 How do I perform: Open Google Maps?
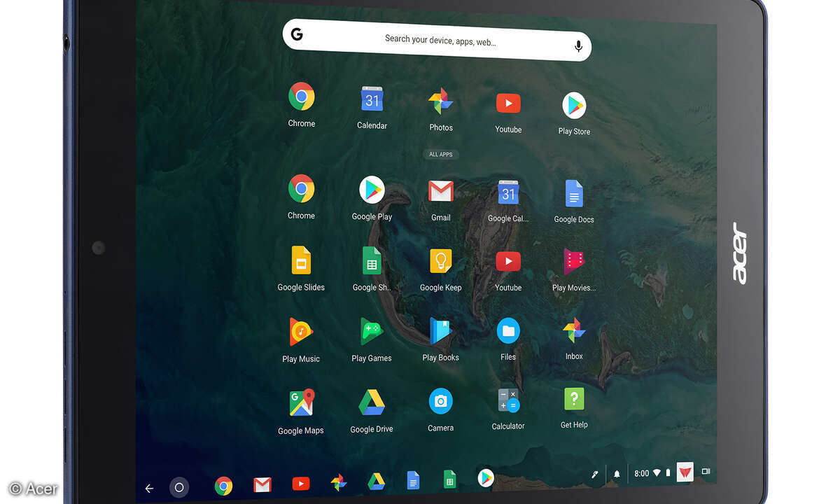[x=301, y=403]
